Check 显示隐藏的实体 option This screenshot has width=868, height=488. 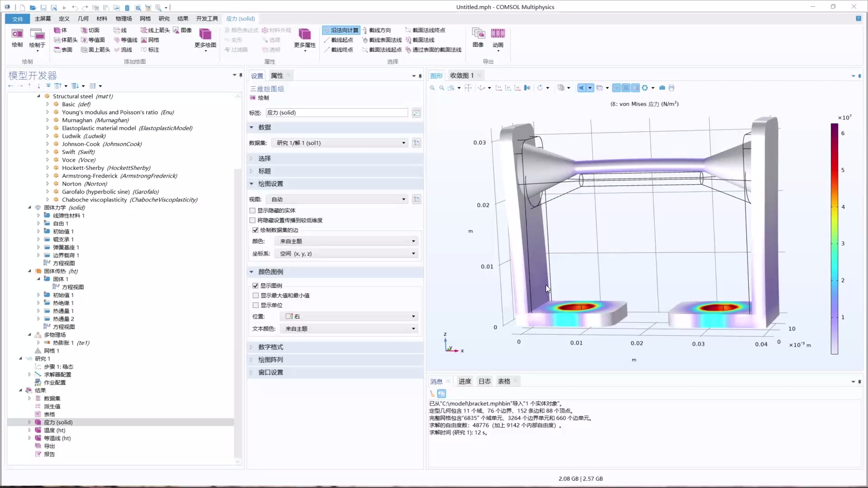(x=252, y=210)
